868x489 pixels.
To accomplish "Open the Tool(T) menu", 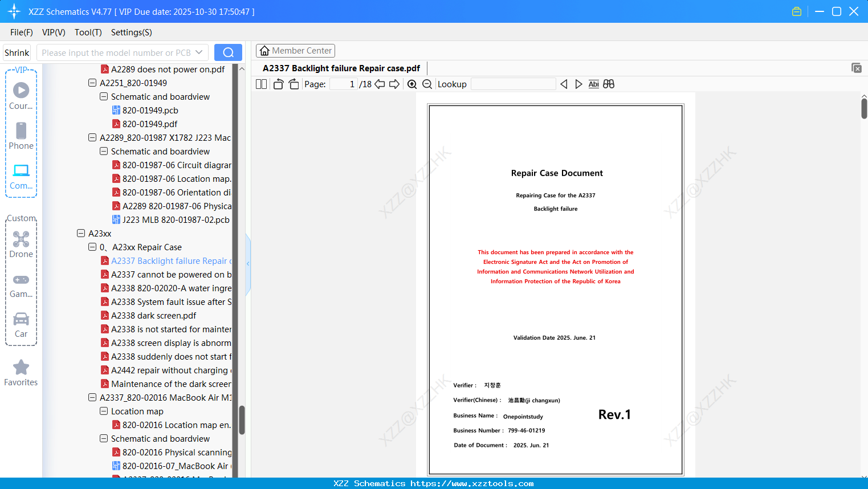I will tap(88, 32).
